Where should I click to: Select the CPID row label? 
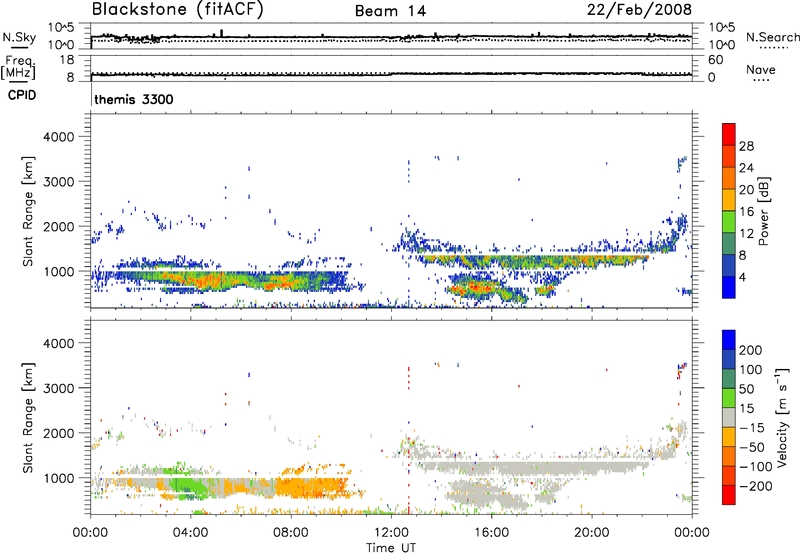(x=22, y=95)
